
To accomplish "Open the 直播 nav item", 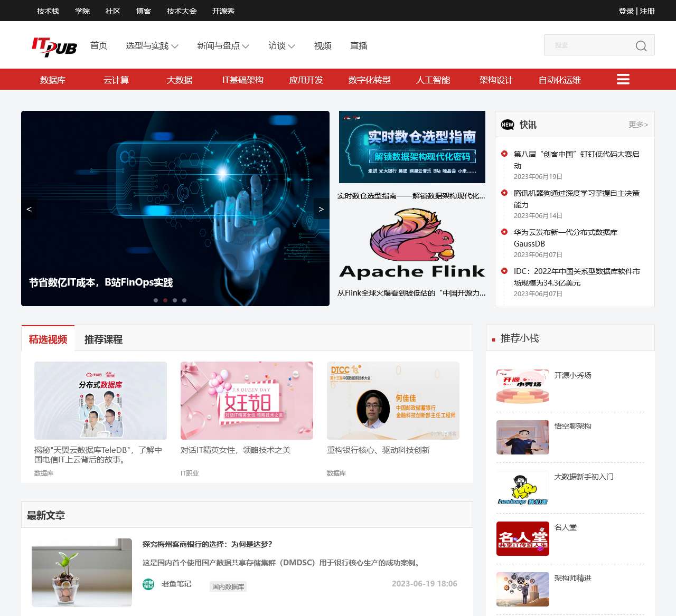I will tap(359, 46).
